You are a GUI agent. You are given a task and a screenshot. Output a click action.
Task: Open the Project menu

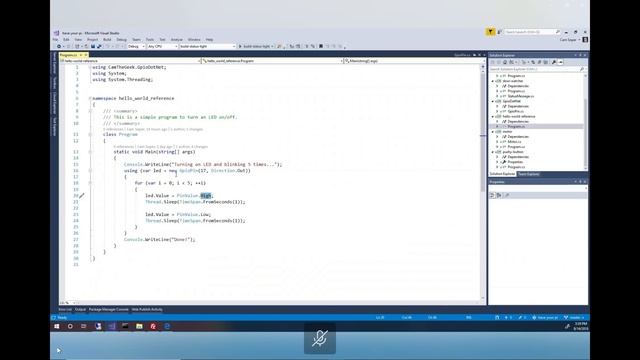point(92,40)
